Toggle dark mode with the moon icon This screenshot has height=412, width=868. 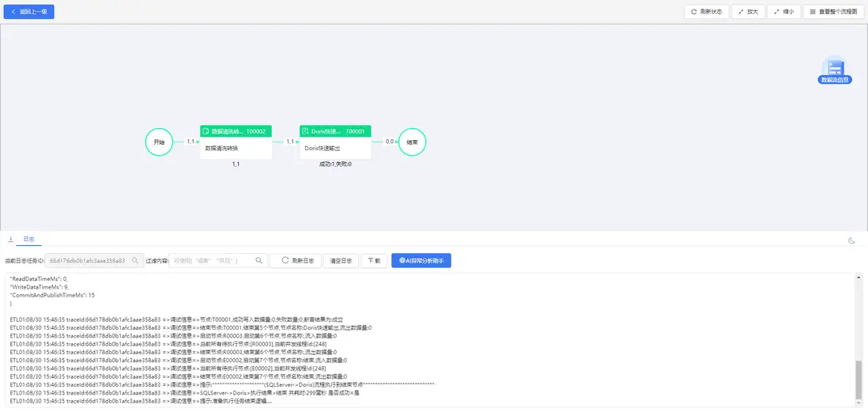click(x=851, y=240)
